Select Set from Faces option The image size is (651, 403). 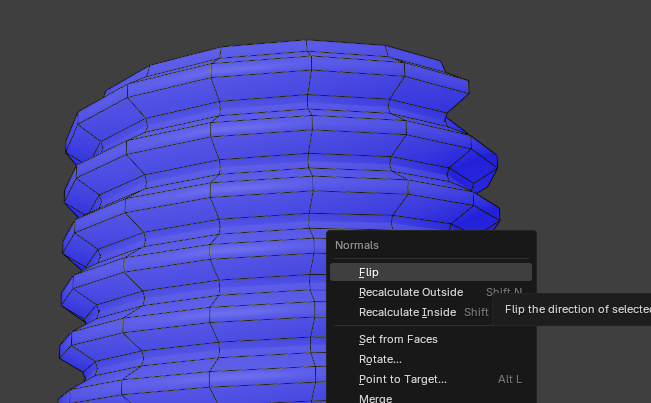pyautogui.click(x=431, y=339)
